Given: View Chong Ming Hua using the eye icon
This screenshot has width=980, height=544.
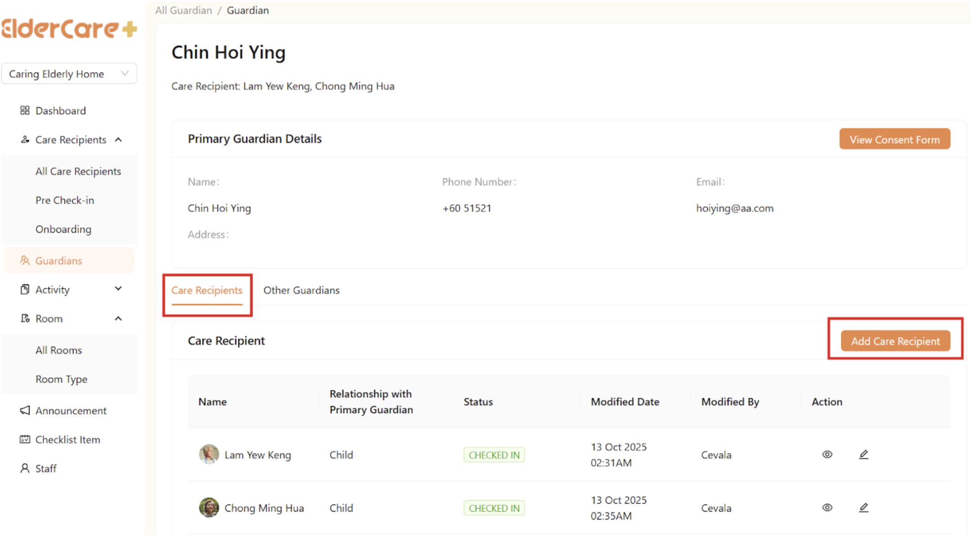Looking at the screenshot, I should [x=827, y=508].
